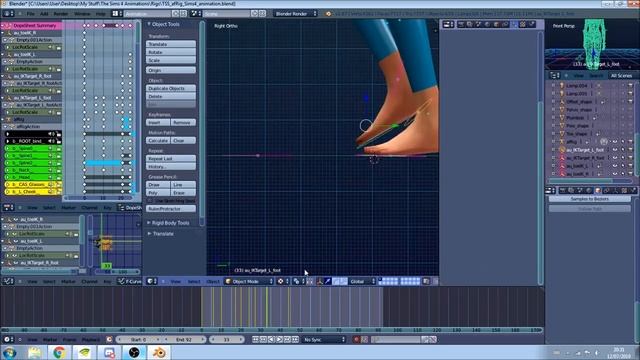The height and width of the screenshot is (360, 640).
Task: Open the Render menu
Action: tap(61, 13)
